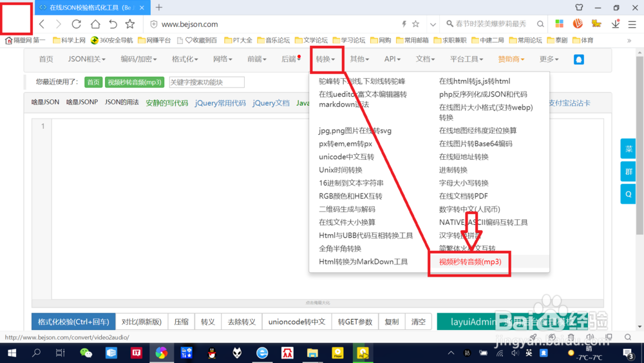644x363 pixels.
Task: Bookmark page with the star icon left of address bar
Action: [x=130, y=24]
